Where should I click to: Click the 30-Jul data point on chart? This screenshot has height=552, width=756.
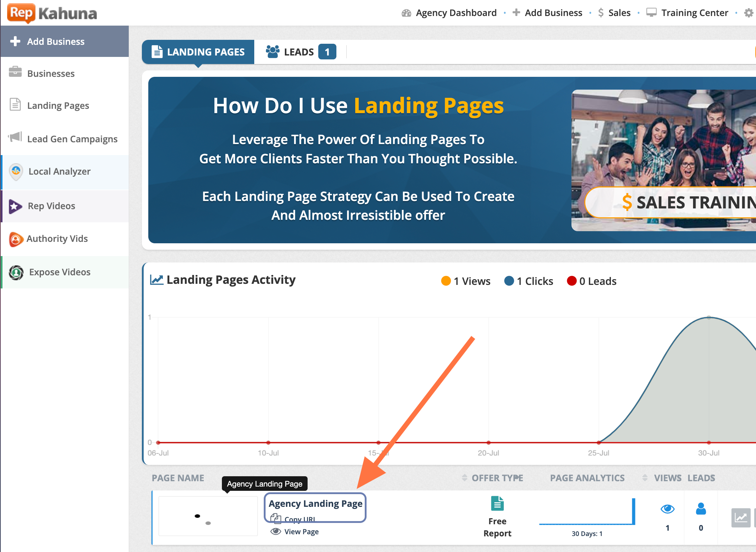pyautogui.click(x=709, y=317)
